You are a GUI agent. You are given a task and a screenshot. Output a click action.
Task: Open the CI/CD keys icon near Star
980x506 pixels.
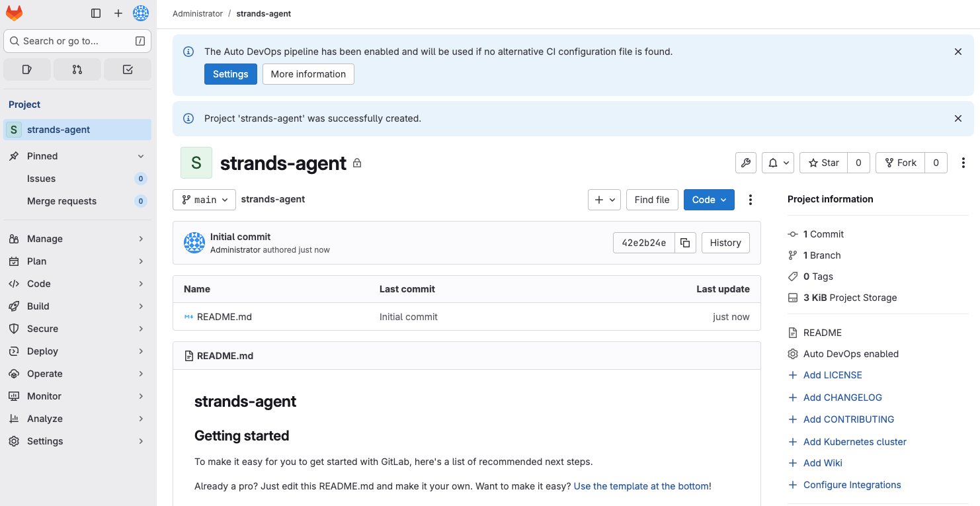click(x=745, y=162)
